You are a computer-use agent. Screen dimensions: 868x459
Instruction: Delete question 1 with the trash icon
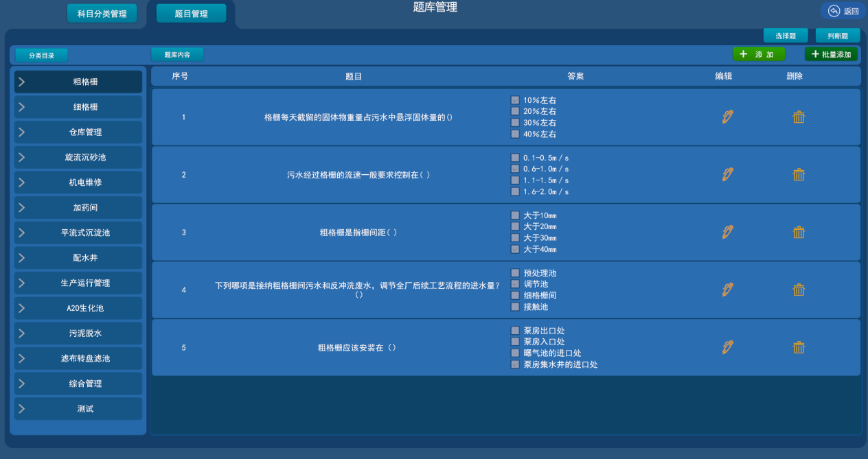[799, 117]
